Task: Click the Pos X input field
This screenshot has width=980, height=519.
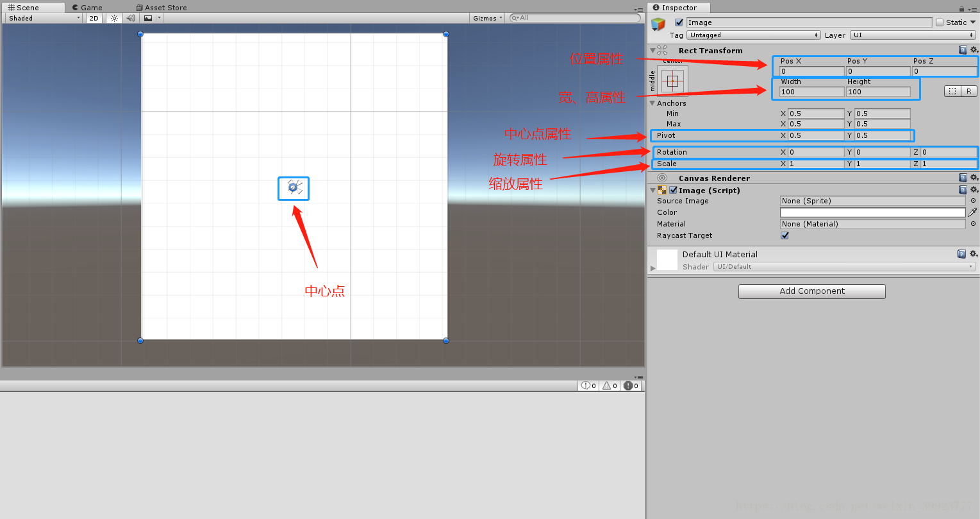Action: tap(812, 71)
